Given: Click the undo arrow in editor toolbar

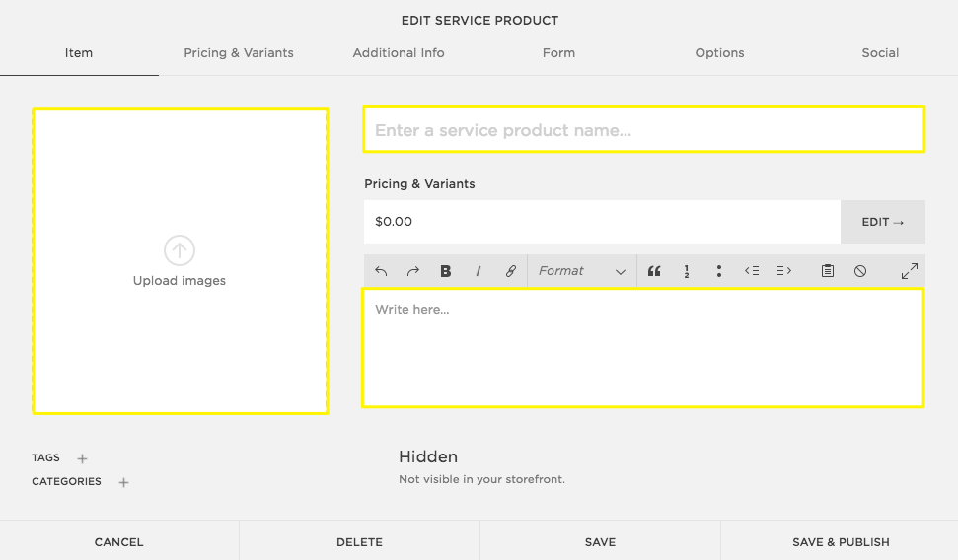Looking at the screenshot, I should tap(382, 271).
